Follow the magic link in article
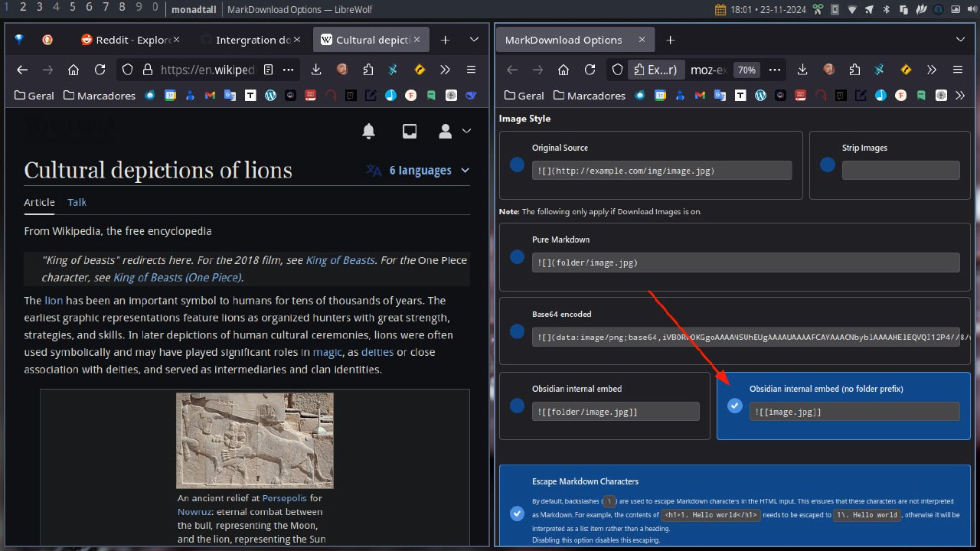980x551 pixels. click(x=328, y=352)
